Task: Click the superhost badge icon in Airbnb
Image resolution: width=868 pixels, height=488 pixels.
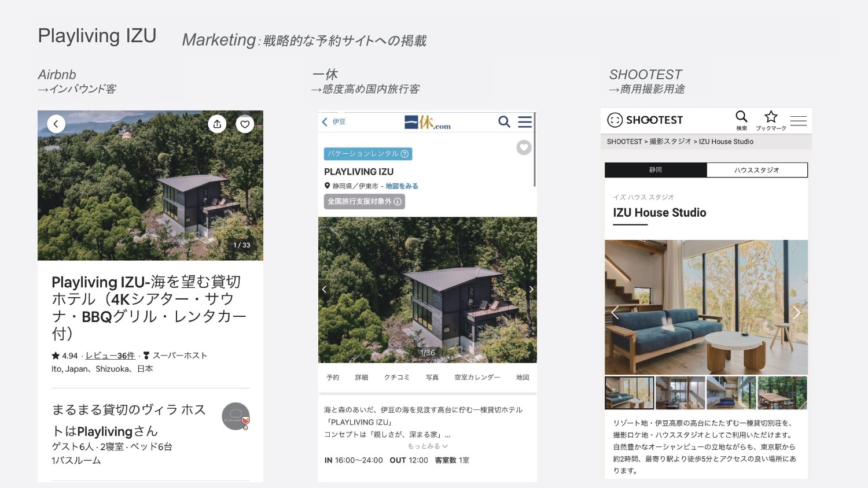Action: tap(146, 356)
